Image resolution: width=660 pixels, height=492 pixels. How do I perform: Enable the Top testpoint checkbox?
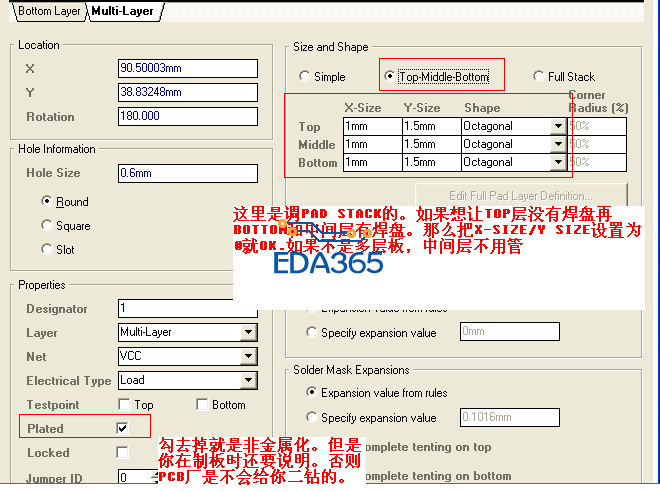(x=124, y=404)
